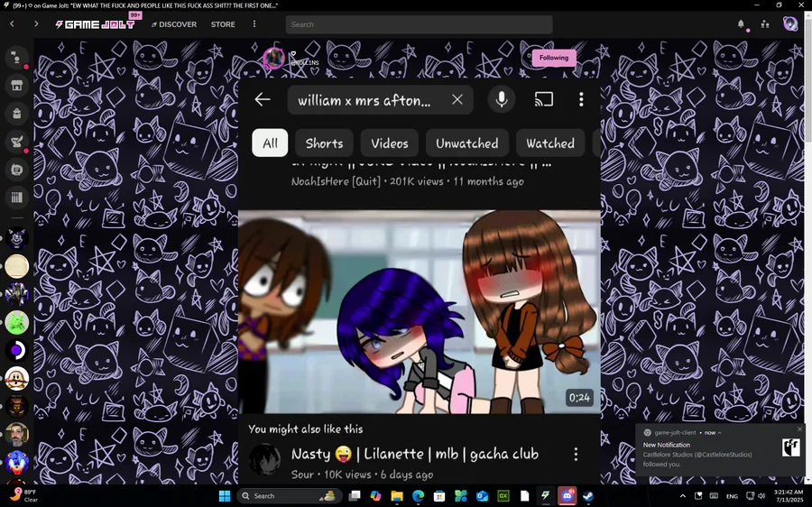Open the green creature community
812x507 pixels.
tap(16, 323)
